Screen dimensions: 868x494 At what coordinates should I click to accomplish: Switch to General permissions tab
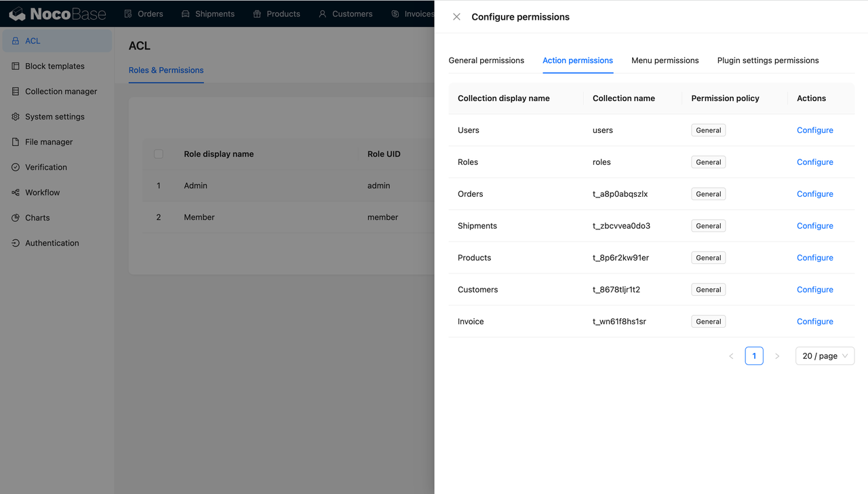[486, 60]
